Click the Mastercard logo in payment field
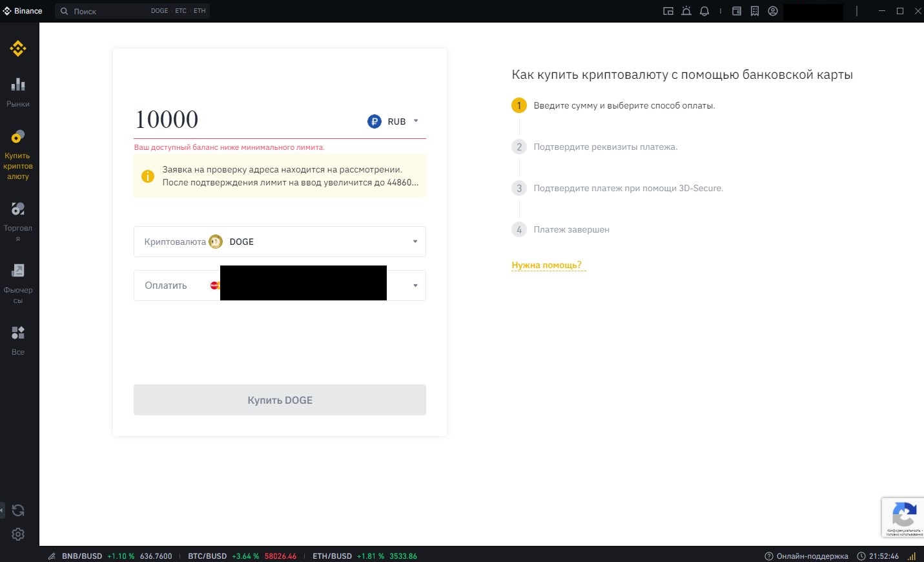 coord(215,286)
